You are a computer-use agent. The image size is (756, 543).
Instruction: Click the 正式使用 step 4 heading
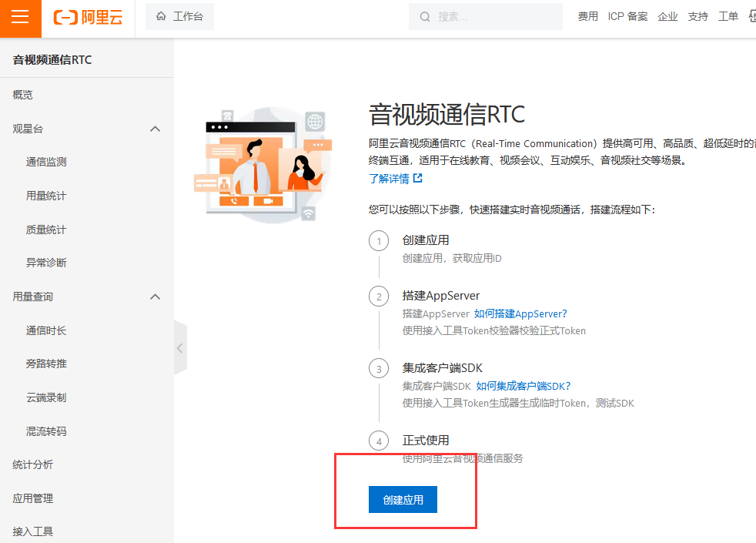pos(426,441)
